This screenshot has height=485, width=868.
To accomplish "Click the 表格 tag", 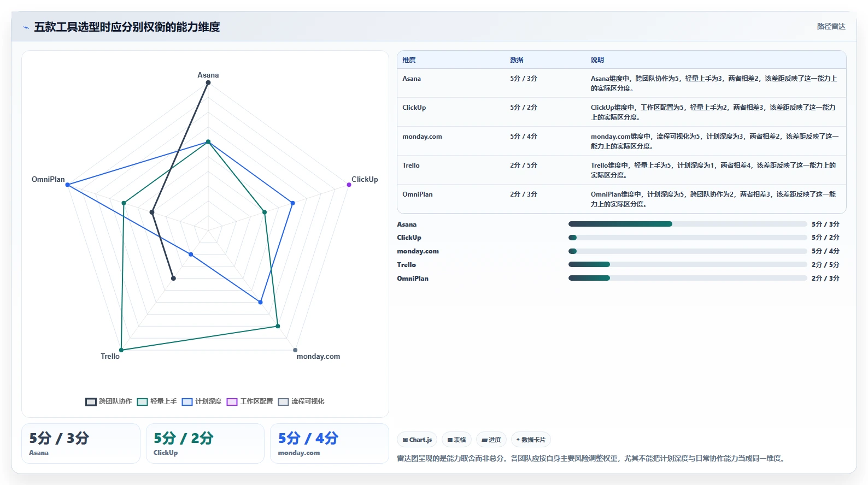I will point(457,440).
